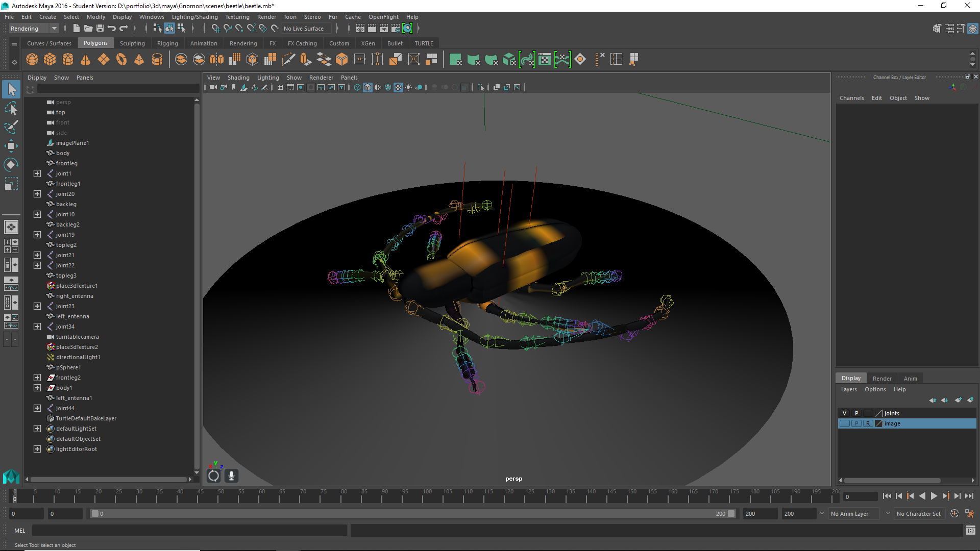Select the Rotate tool in the toolbox
This screenshot has width=980, height=551.
click(x=11, y=164)
